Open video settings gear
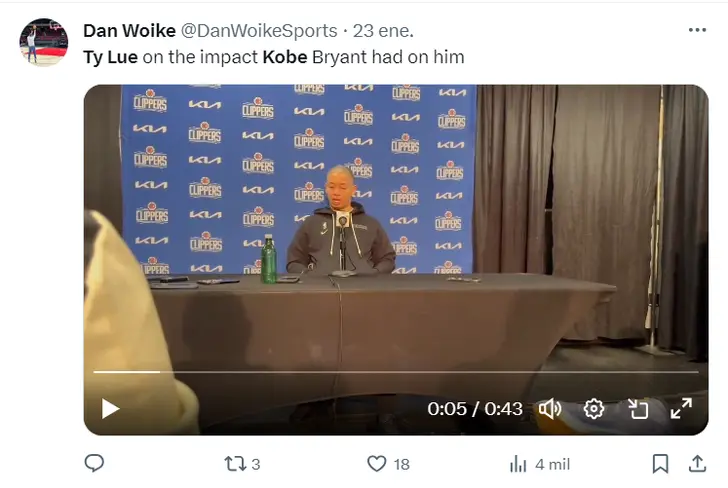Screen dimensions: 728x488 pos(594,409)
